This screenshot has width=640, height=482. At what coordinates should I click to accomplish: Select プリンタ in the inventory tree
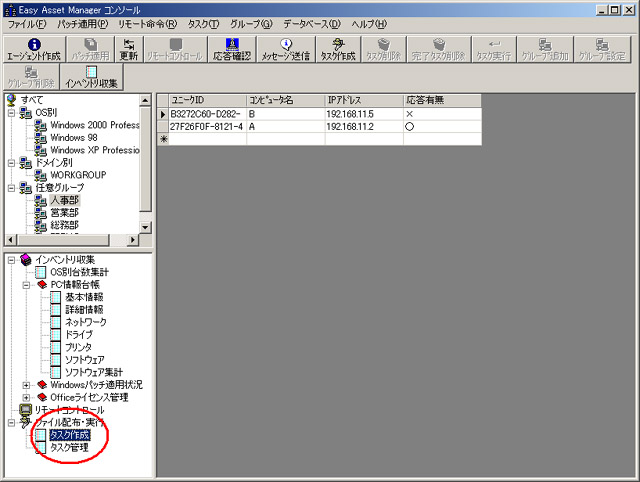[x=78, y=347]
